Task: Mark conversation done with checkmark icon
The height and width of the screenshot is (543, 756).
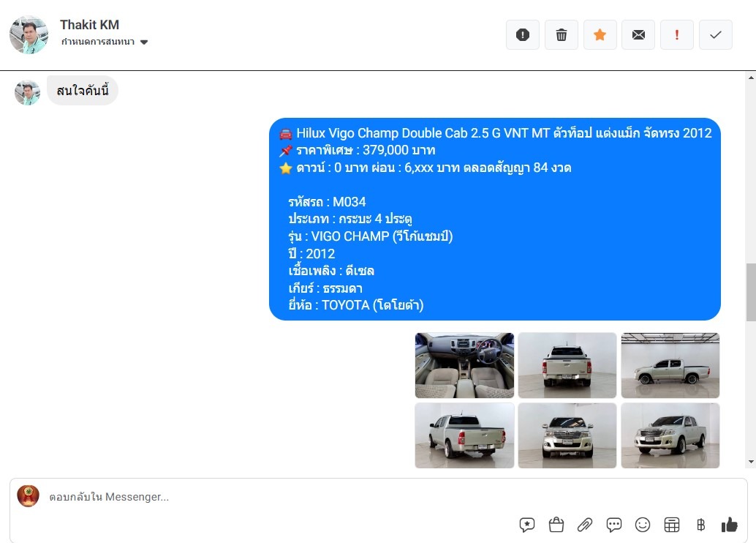Action: click(x=716, y=34)
